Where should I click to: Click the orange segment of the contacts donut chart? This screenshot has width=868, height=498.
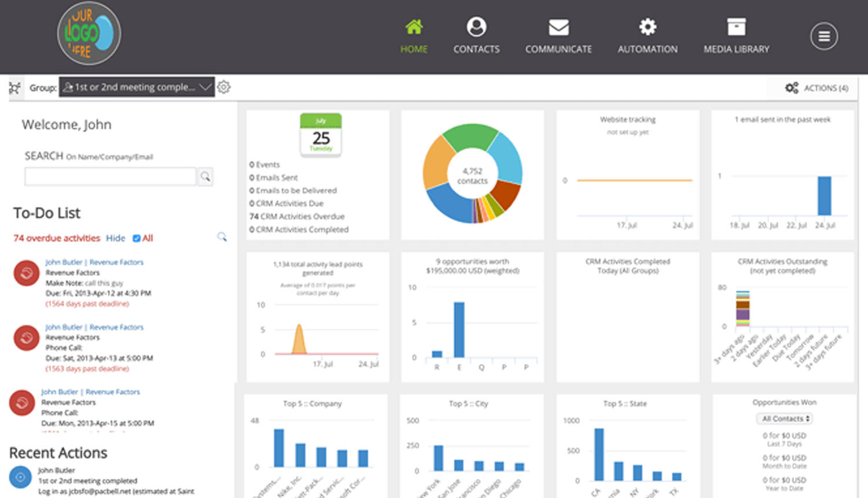point(435,162)
